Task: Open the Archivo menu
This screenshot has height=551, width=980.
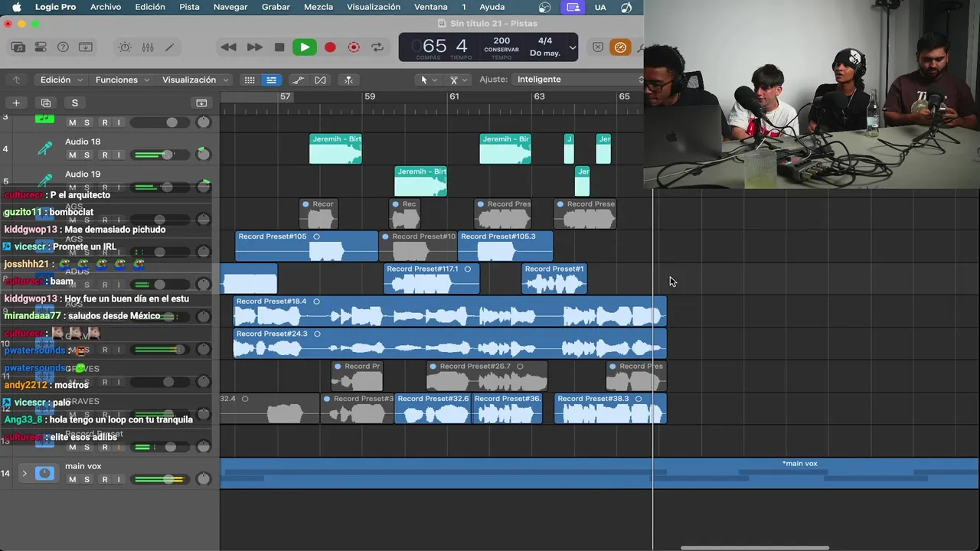Action: pos(106,7)
